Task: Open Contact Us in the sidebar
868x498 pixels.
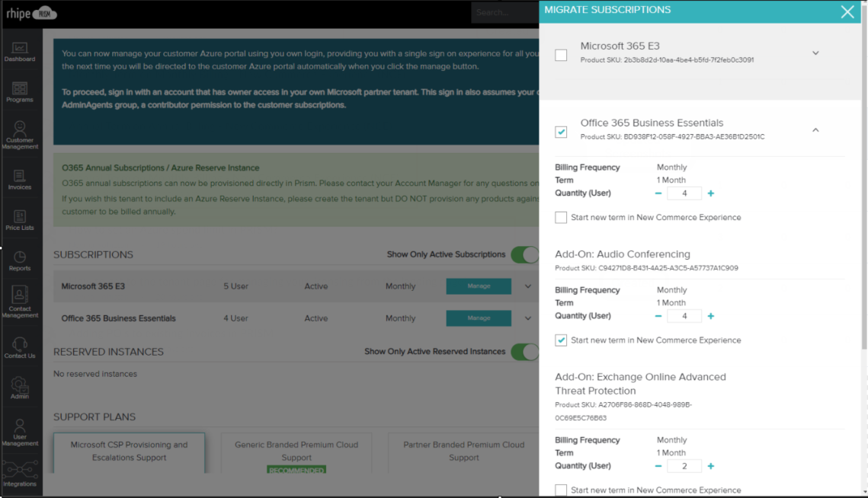Action: [20, 348]
